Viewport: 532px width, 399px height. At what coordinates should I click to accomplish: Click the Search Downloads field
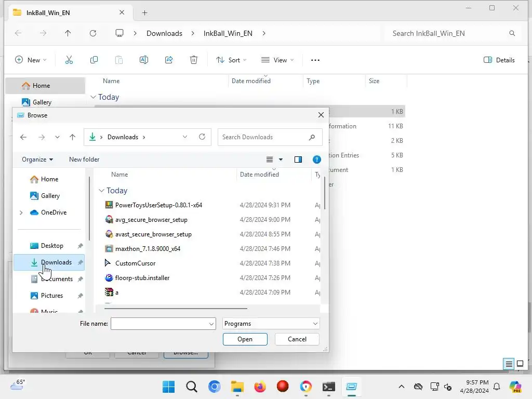pos(270,137)
